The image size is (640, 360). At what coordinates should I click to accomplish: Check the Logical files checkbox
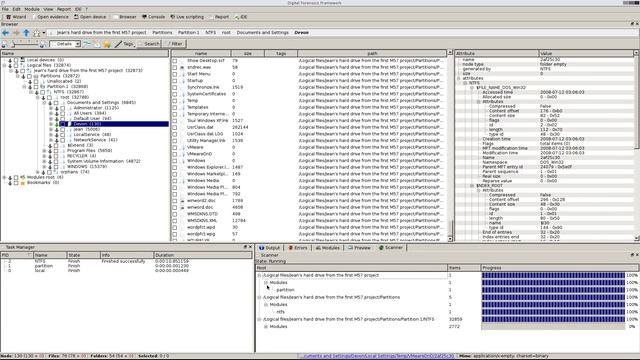pos(16,65)
